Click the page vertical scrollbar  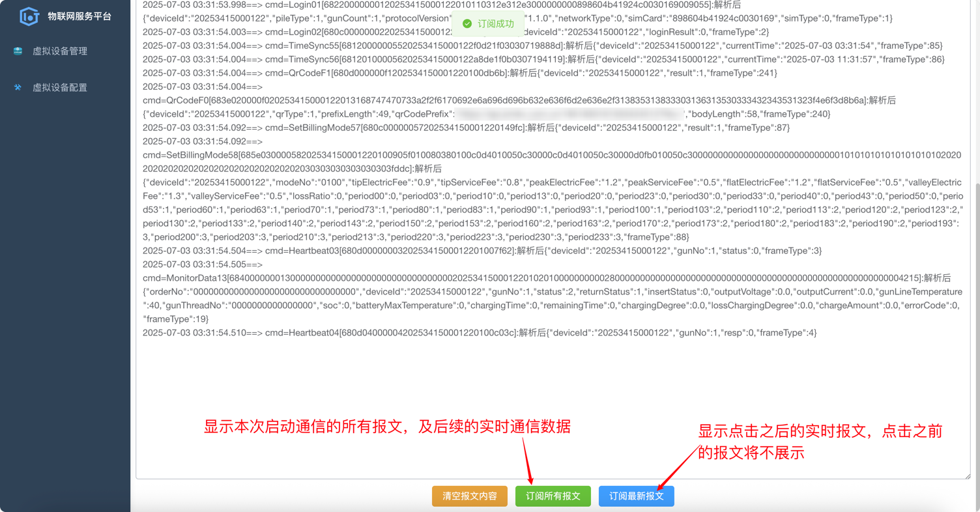point(976,326)
